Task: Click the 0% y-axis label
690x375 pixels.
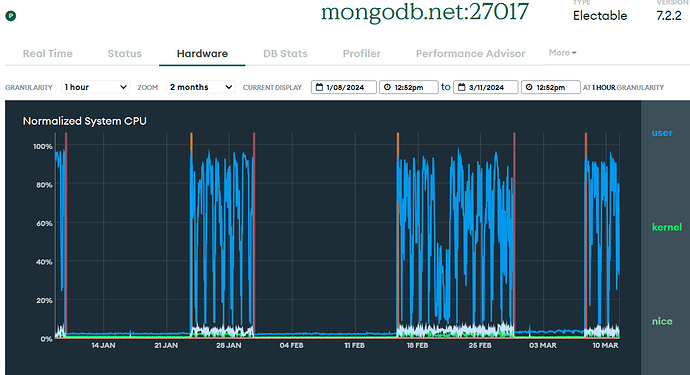Action: pyautogui.click(x=47, y=339)
